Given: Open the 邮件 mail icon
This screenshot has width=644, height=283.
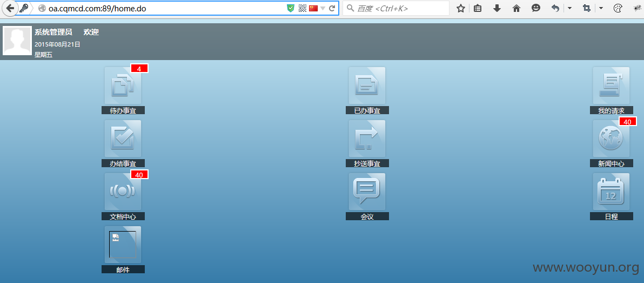Looking at the screenshot, I should coord(123,245).
